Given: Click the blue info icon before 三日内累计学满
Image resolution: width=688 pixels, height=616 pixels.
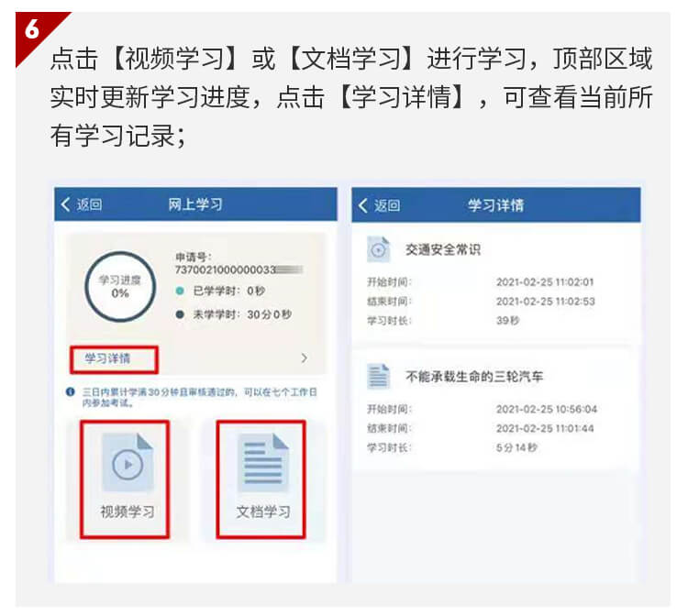Looking at the screenshot, I should [71, 391].
